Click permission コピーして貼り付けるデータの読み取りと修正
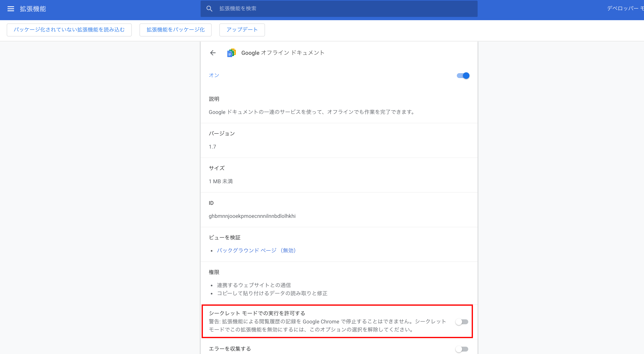The image size is (644, 354). [272, 293]
